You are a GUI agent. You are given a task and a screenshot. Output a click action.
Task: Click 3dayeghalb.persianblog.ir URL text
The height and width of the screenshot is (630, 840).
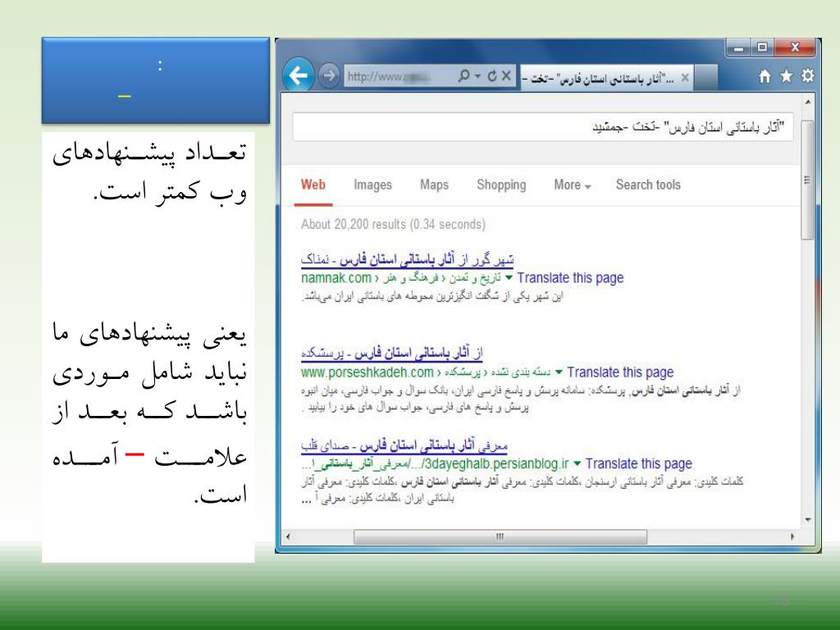click(496, 464)
